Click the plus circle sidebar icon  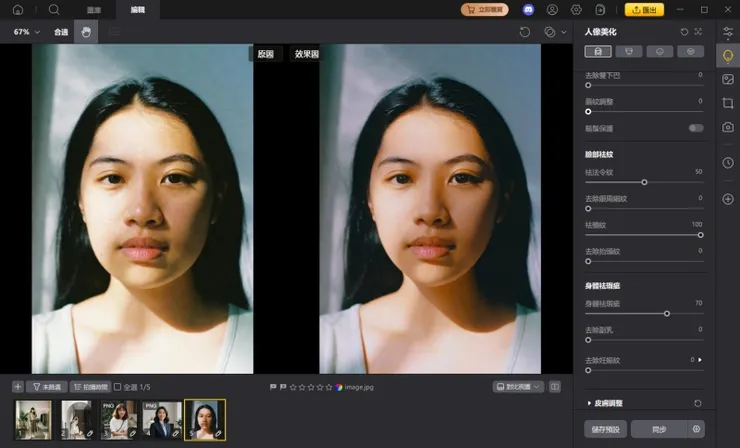(x=728, y=199)
